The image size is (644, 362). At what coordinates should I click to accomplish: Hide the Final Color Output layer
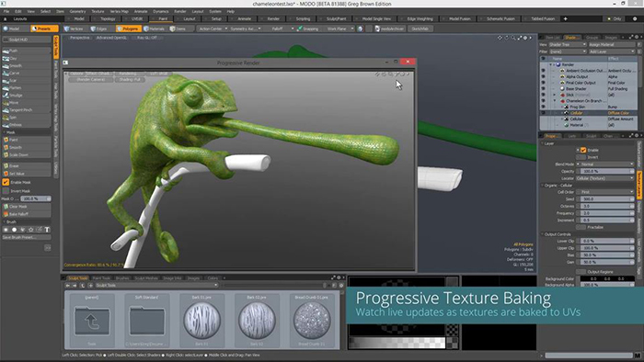click(544, 83)
